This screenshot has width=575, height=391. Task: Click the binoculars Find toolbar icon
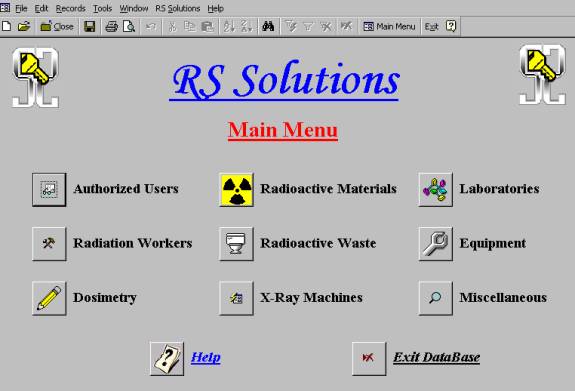(x=268, y=26)
